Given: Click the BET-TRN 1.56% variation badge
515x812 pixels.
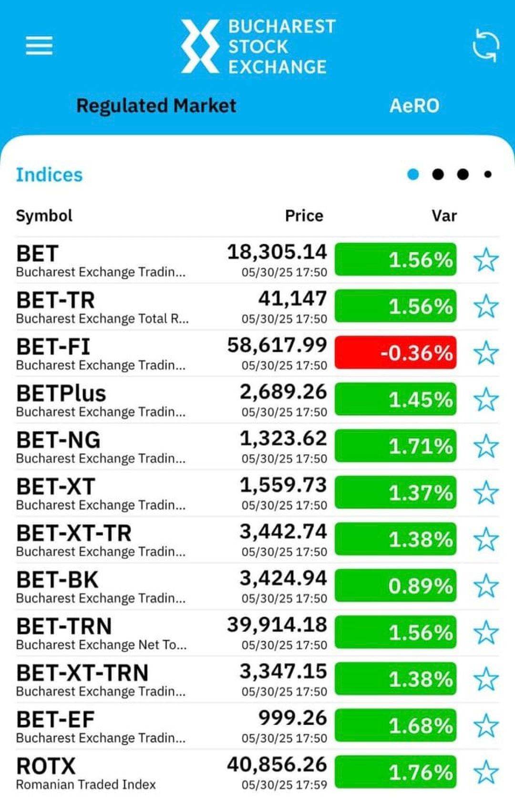Looking at the screenshot, I should pyautogui.click(x=395, y=632).
